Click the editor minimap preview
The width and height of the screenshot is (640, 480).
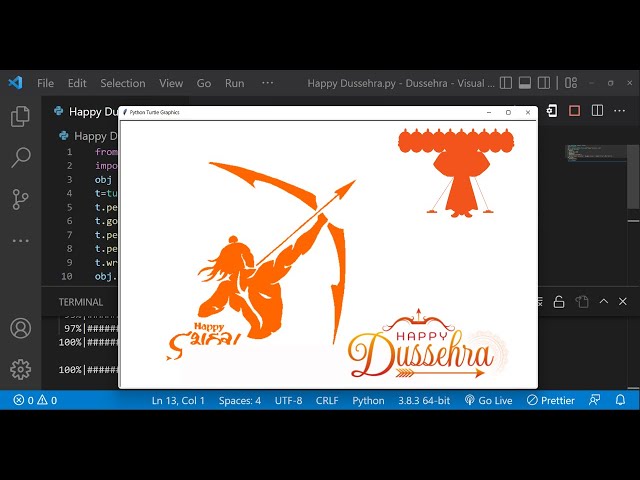(596, 153)
